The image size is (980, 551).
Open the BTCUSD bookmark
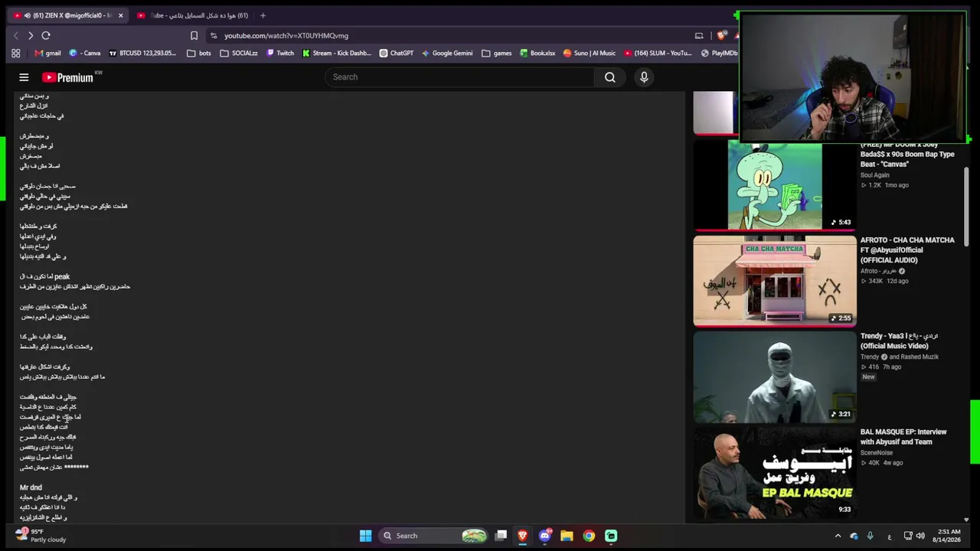[x=142, y=53]
